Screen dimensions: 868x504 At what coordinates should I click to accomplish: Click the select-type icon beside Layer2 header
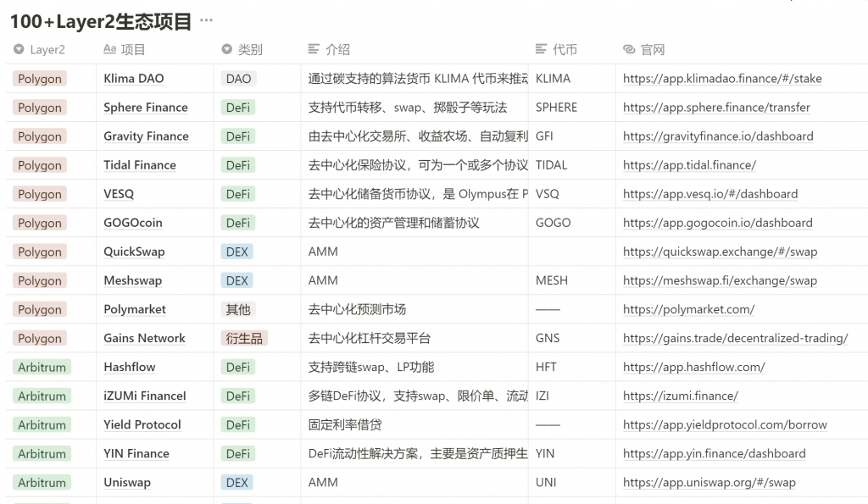click(19, 50)
